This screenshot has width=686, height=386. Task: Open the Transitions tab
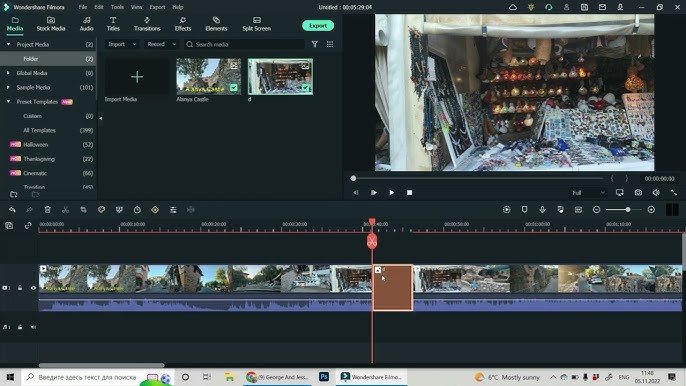click(147, 24)
